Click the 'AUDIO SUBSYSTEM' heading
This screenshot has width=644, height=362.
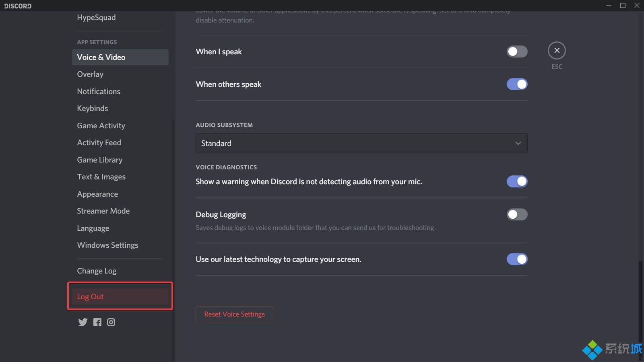pos(224,125)
